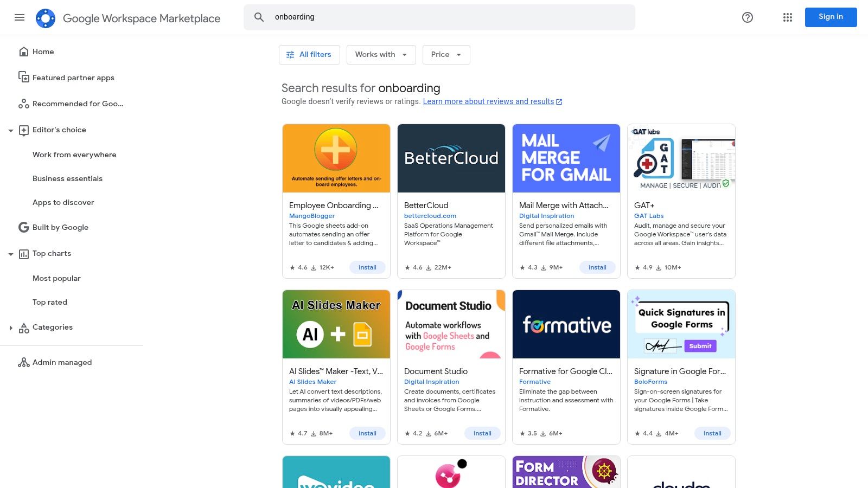Open the MangoBlogger developer link
Viewport: 868px width, 488px height.
click(312, 216)
